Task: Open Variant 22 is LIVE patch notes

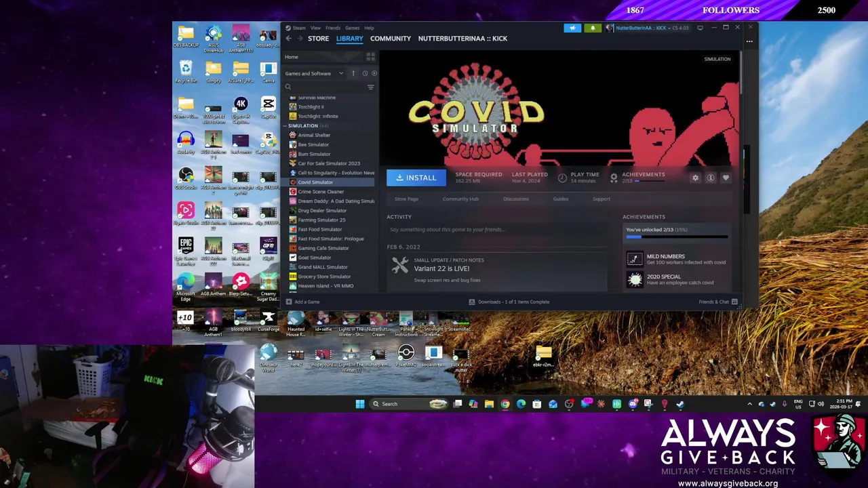Action: (441, 268)
